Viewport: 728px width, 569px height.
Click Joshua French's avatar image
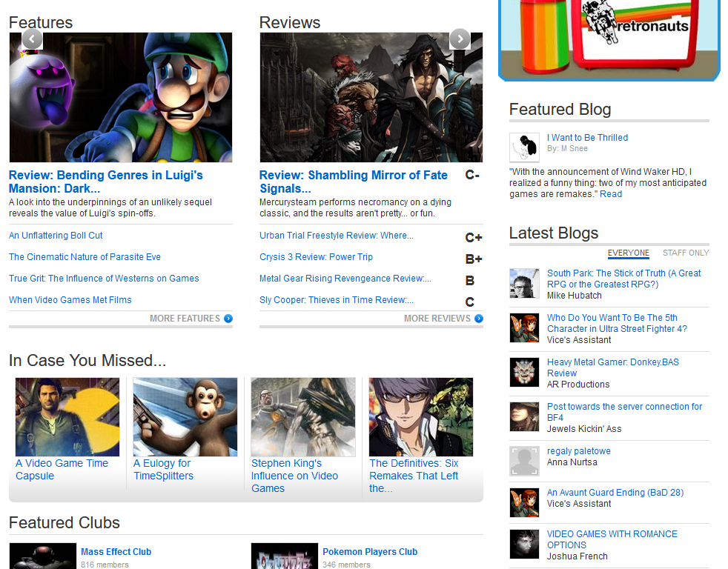525,544
